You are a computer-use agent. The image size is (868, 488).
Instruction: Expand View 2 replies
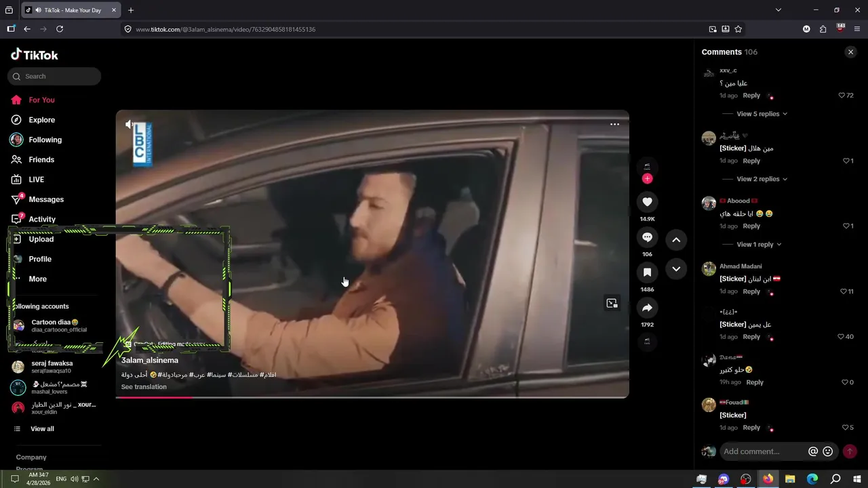762,179
